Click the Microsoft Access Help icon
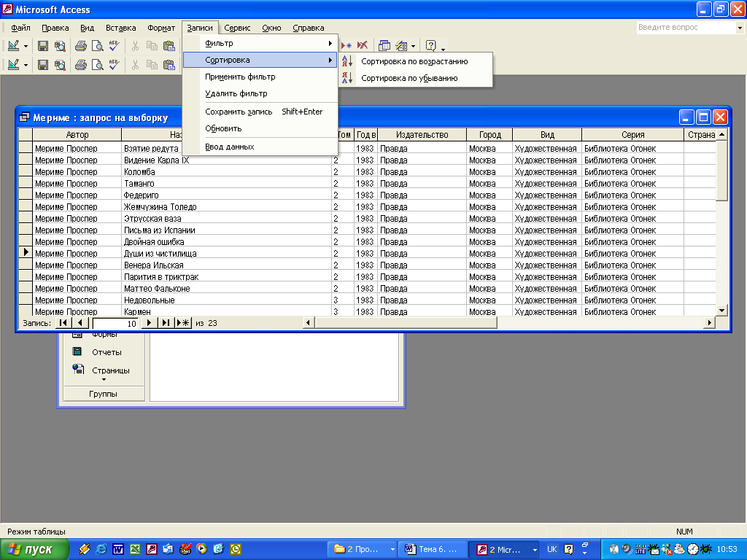Viewport: 747px width, 560px height. tap(430, 46)
